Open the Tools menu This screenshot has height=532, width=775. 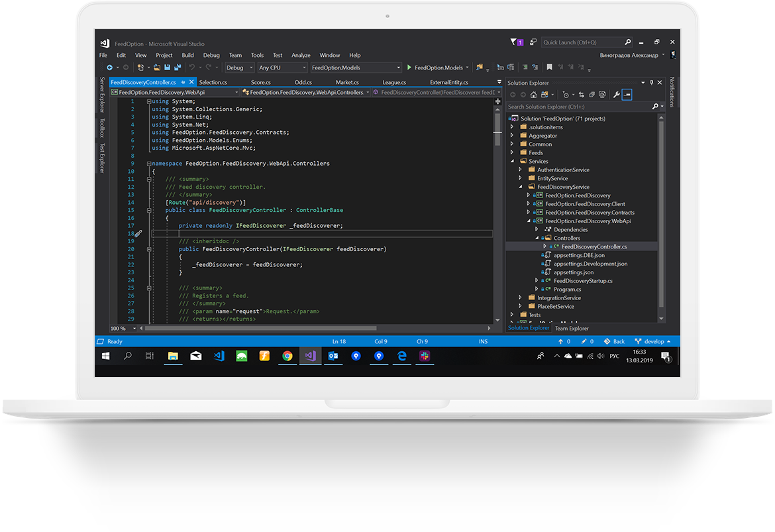tap(257, 56)
